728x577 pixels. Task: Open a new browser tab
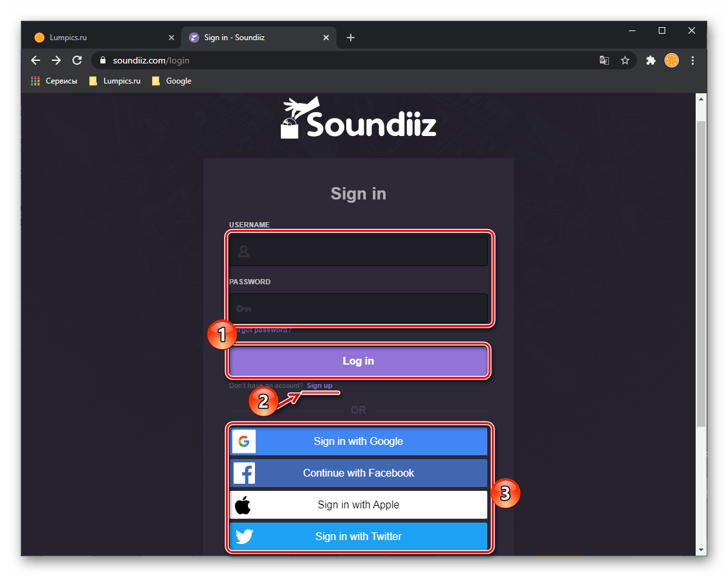click(x=351, y=38)
